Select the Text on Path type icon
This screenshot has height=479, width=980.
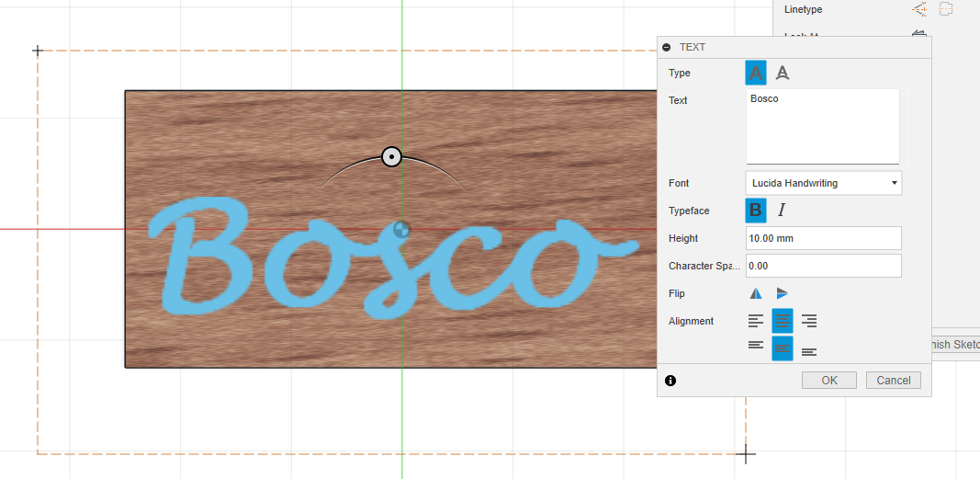tap(783, 73)
